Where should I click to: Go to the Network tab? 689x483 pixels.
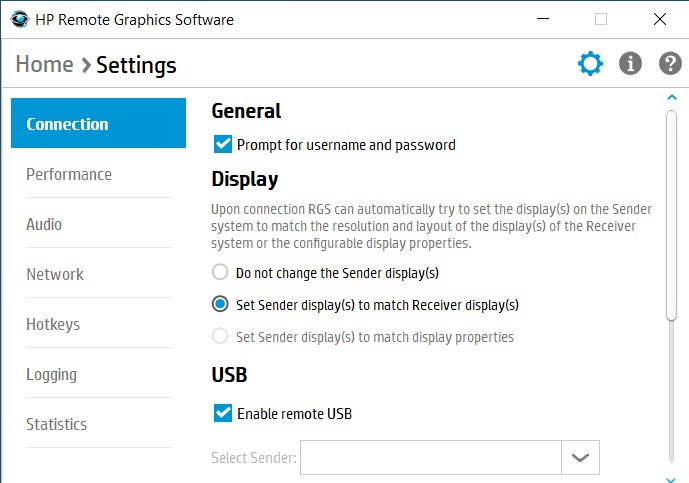55,274
